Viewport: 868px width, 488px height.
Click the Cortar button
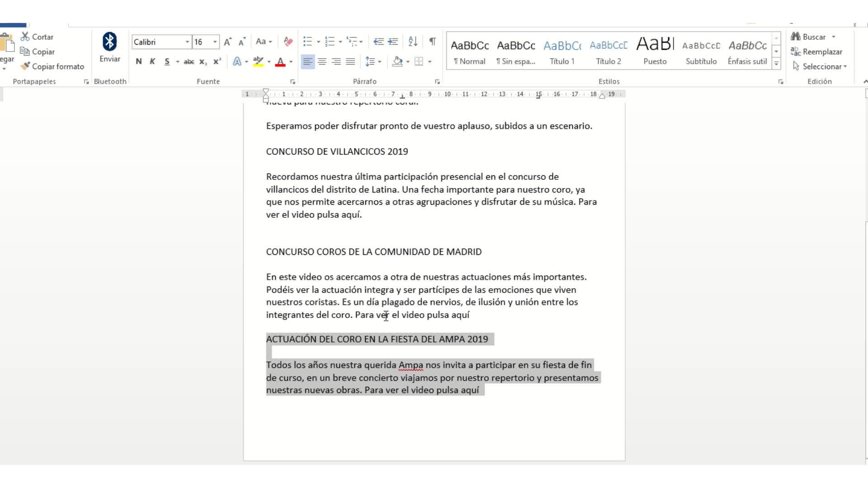tap(37, 37)
